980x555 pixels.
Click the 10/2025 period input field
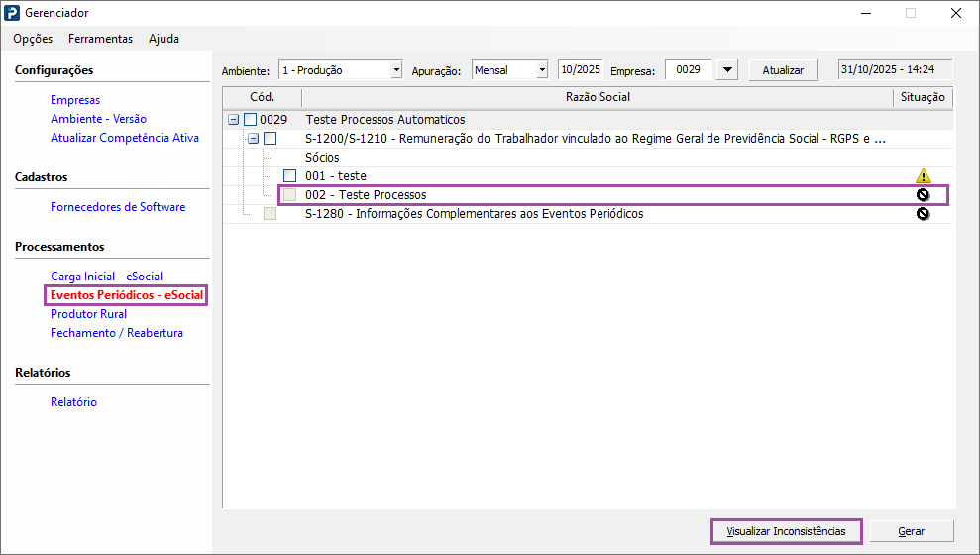(580, 70)
